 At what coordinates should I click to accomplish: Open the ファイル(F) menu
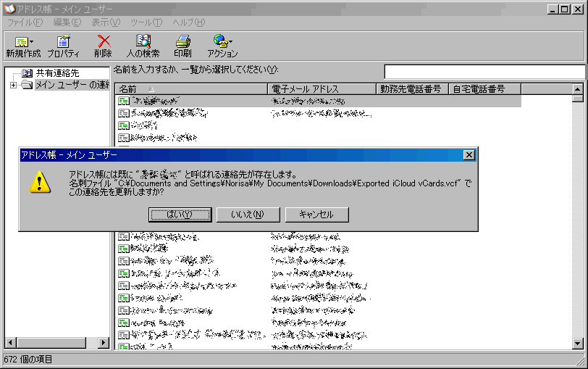pos(25,22)
